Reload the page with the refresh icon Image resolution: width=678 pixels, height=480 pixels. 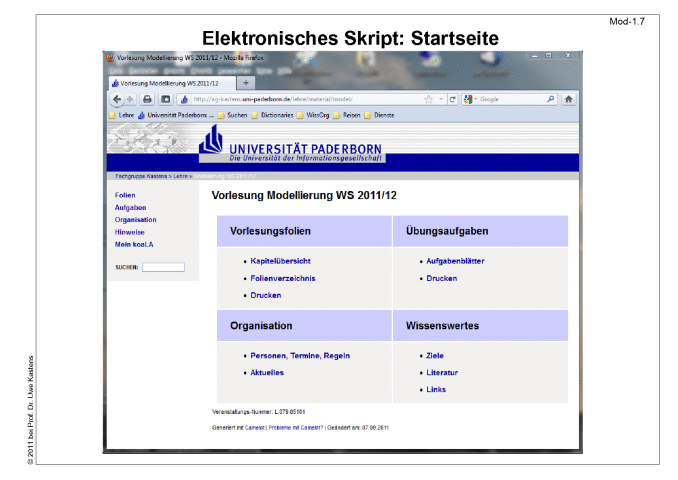coord(452,99)
